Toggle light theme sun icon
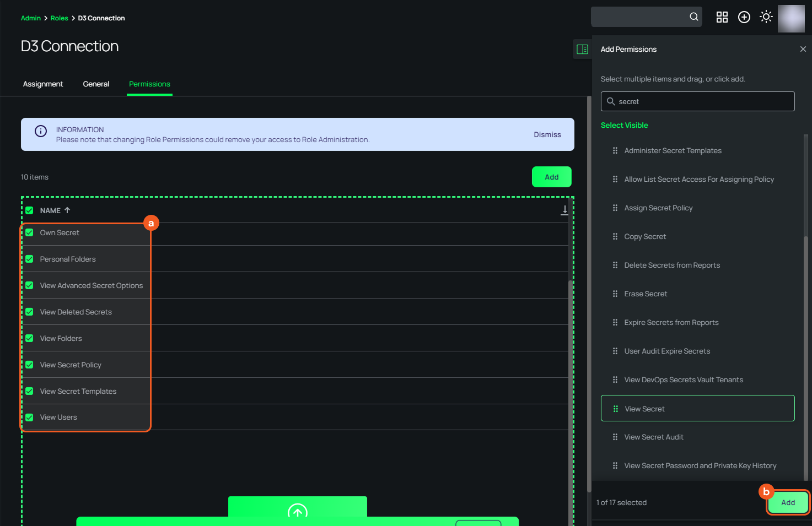812x526 pixels. (x=766, y=17)
